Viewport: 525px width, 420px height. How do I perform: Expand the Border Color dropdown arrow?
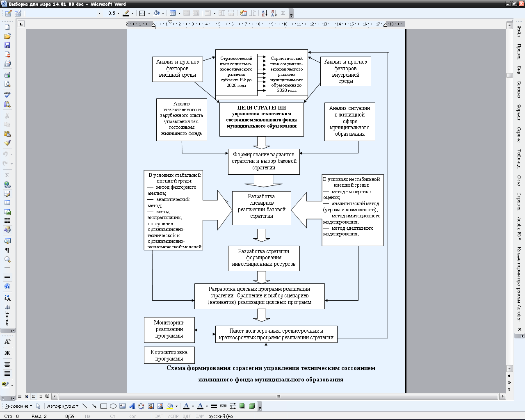[x=132, y=13]
